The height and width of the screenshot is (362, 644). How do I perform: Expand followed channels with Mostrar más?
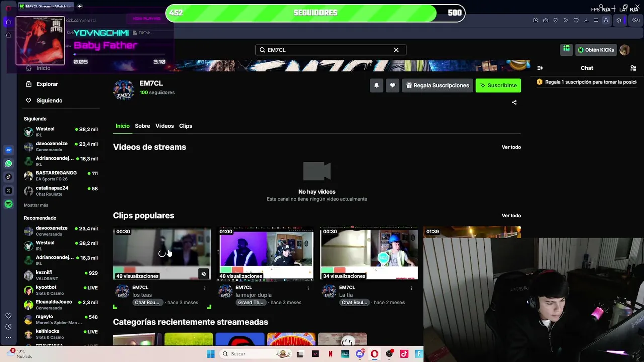click(36, 205)
